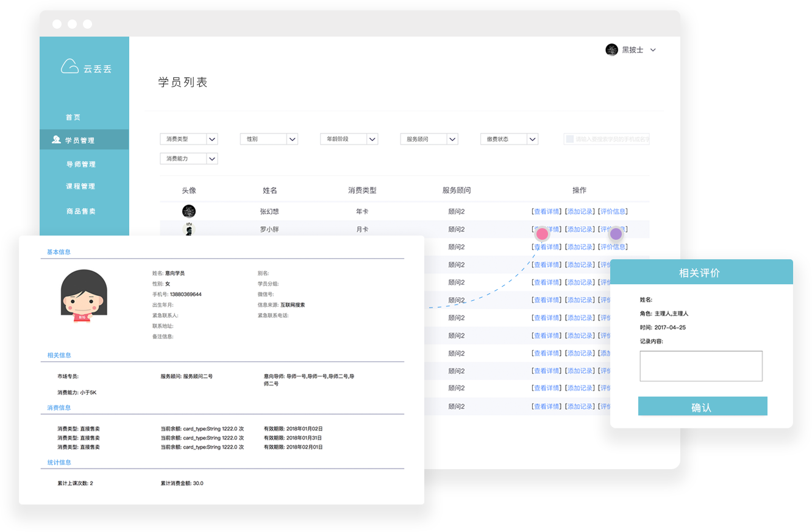The width and height of the screenshot is (812, 532).
Task: Click the 黑披士 user avatar
Action: [611, 50]
